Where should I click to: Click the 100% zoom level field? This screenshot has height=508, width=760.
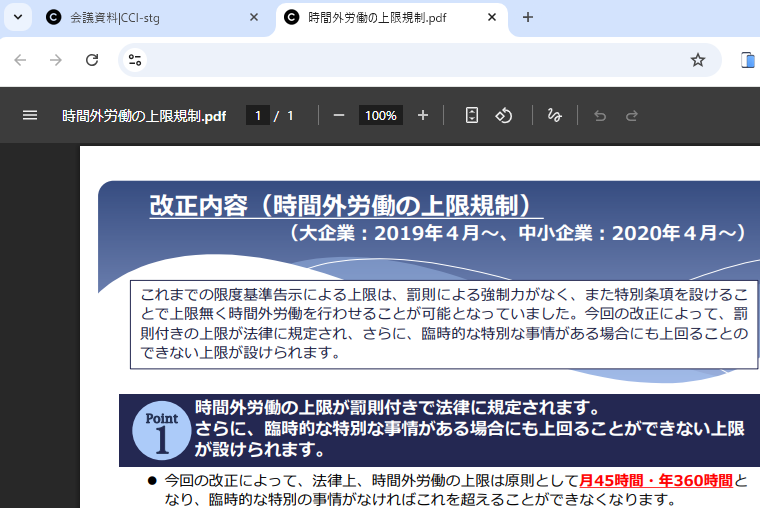pyautogui.click(x=380, y=115)
